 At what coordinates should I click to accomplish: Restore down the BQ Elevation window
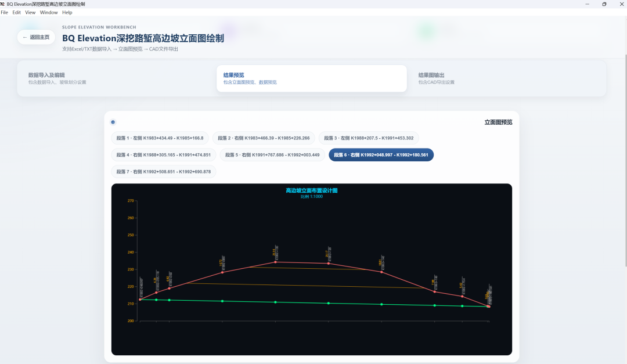tap(604, 4)
